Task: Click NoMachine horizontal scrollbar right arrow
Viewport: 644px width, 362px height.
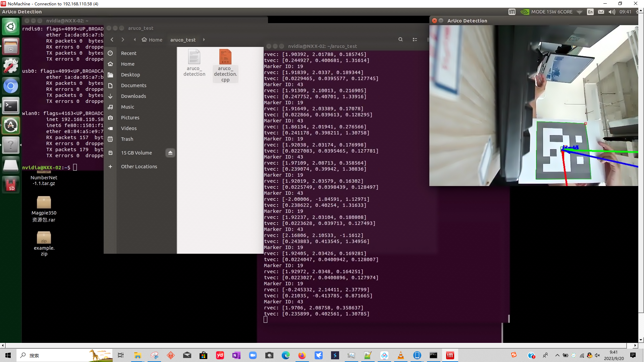Action: 635,345
